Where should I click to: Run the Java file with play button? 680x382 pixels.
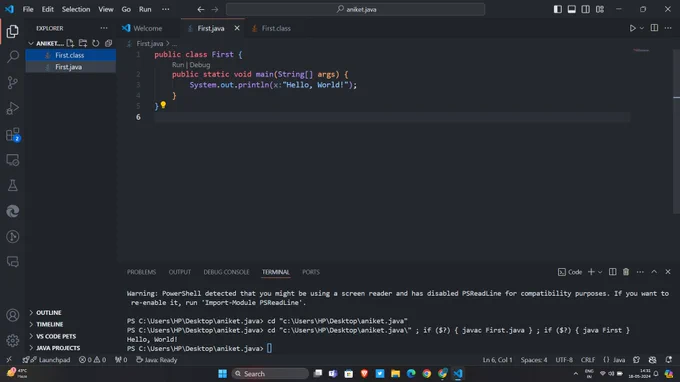(632, 28)
